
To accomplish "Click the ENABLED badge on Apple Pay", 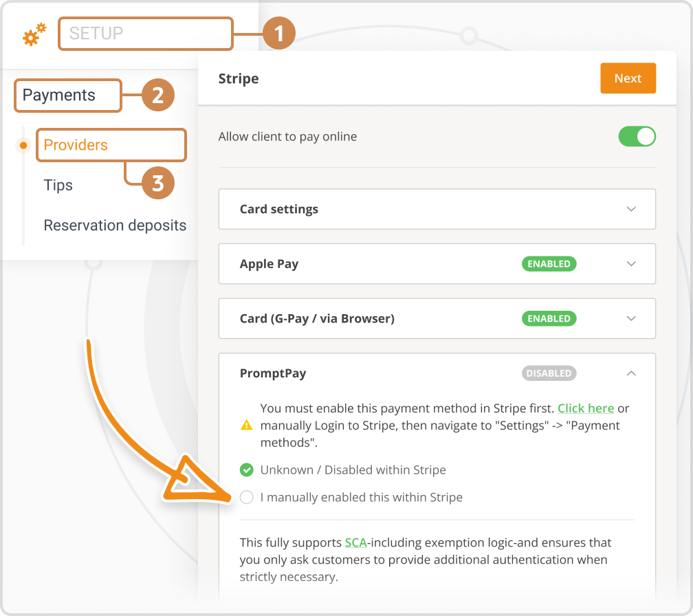I will click(x=549, y=263).
